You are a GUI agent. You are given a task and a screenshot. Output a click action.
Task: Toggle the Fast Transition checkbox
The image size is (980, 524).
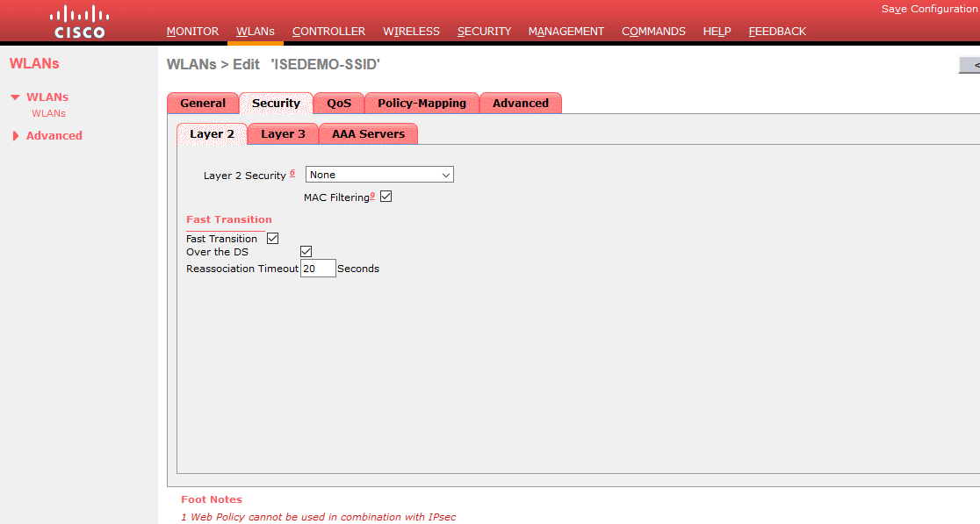click(272, 239)
